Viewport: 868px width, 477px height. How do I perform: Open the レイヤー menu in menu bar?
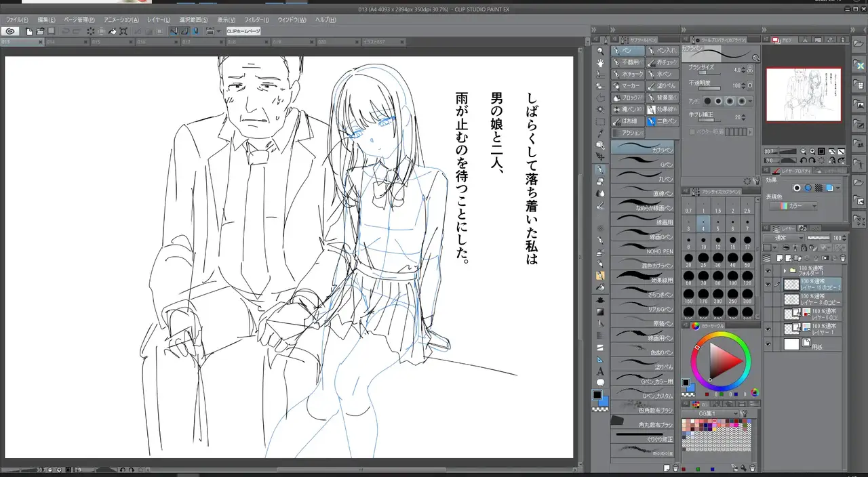coord(158,20)
